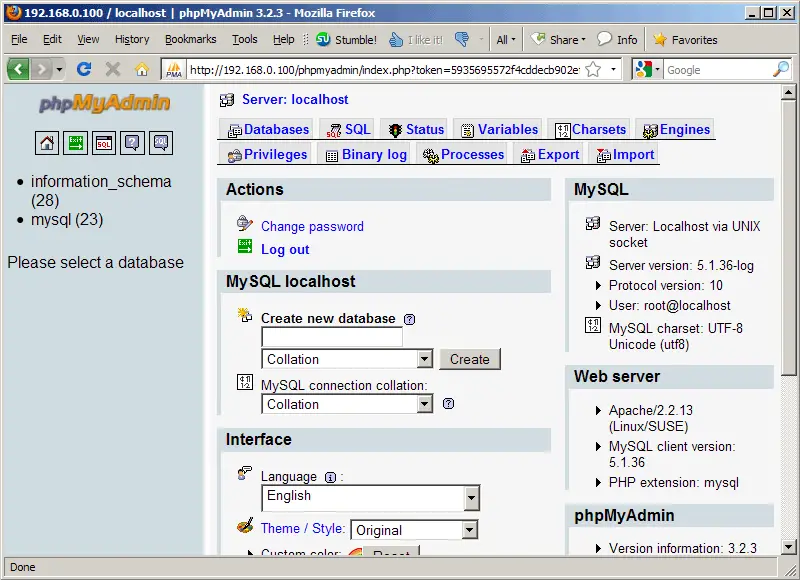The image size is (800, 580).
Task: Click the Create database button
Action: coord(470,359)
